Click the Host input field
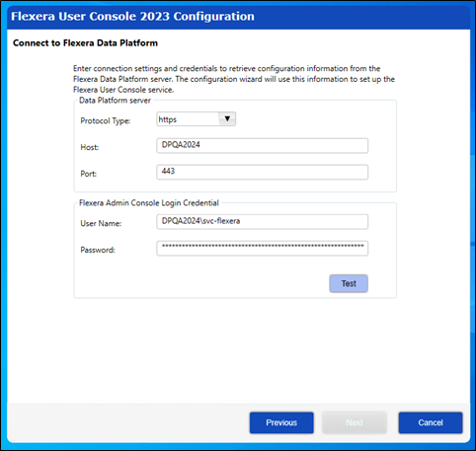The height and width of the screenshot is (451, 476). pos(262,146)
